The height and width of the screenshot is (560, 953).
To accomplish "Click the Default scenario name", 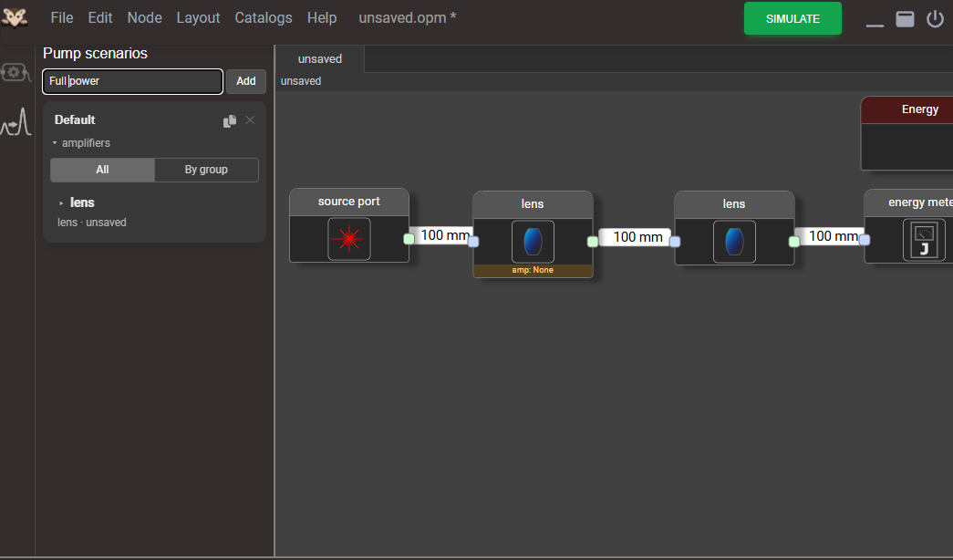I will click(x=75, y=120).
